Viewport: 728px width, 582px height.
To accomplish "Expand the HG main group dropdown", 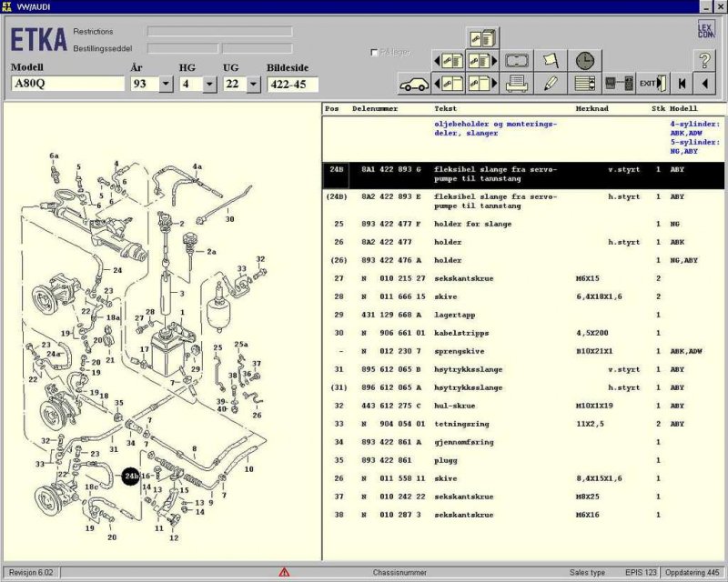I will 209,84.
